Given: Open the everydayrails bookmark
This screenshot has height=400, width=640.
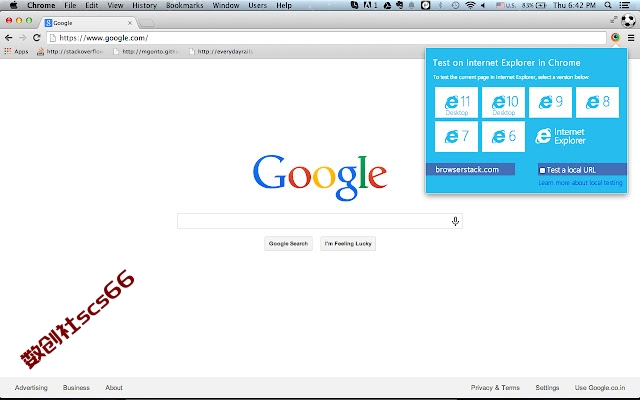Looking at the screenshot, I should (221, 51).
